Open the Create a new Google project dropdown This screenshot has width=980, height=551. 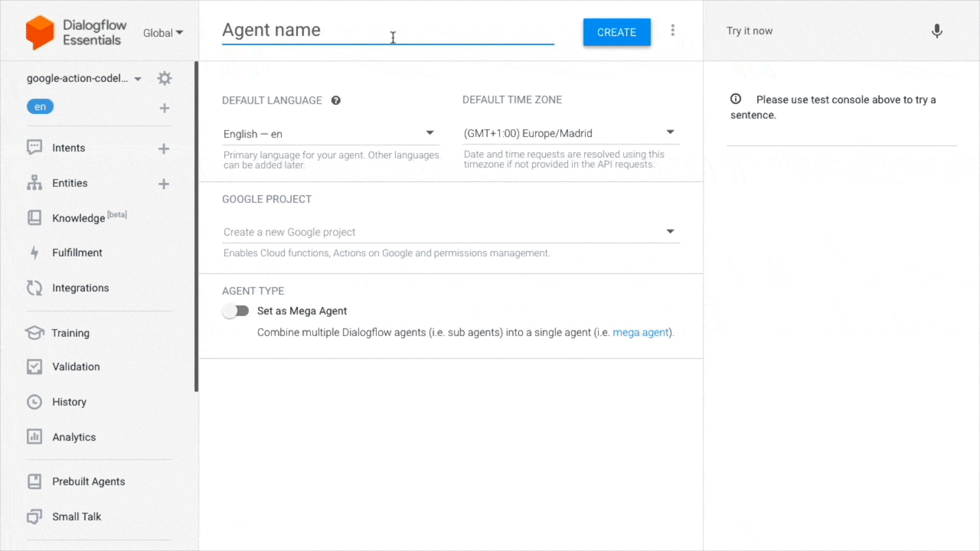pos(451,232)
